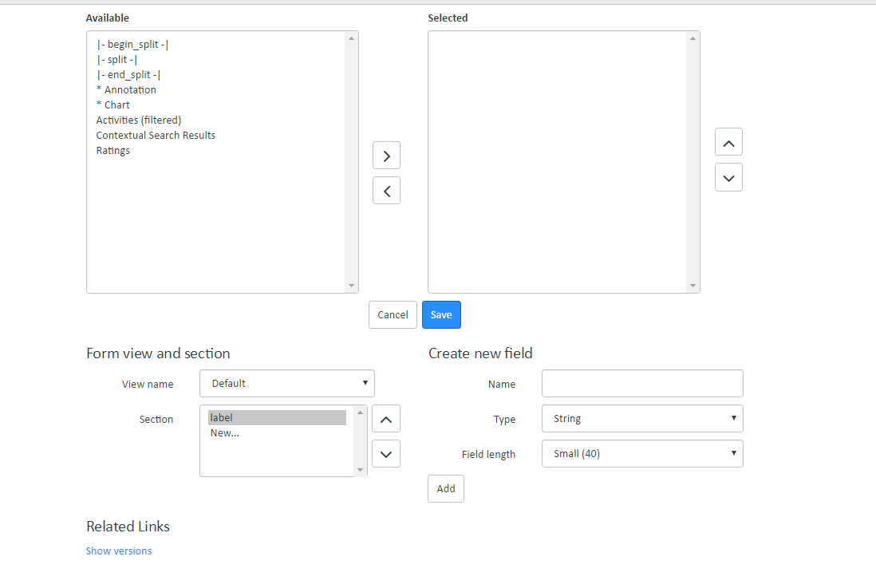Click Add to create the new field
Viewport: 876px width, 588px height.
pyautogui.click(x=445, y=488)
